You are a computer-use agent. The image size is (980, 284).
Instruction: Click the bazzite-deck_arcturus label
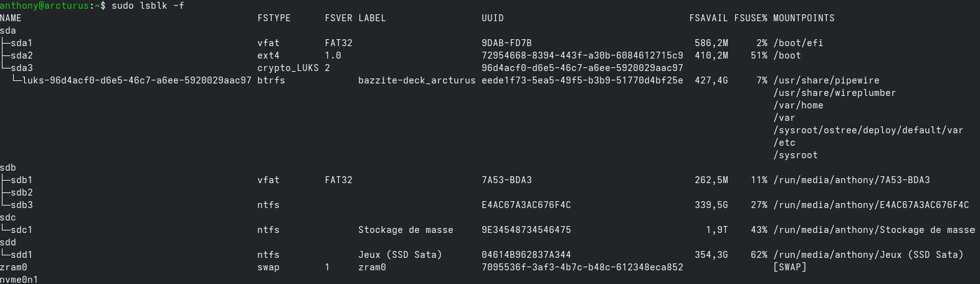pyautogui.click(x=417, y=80)
